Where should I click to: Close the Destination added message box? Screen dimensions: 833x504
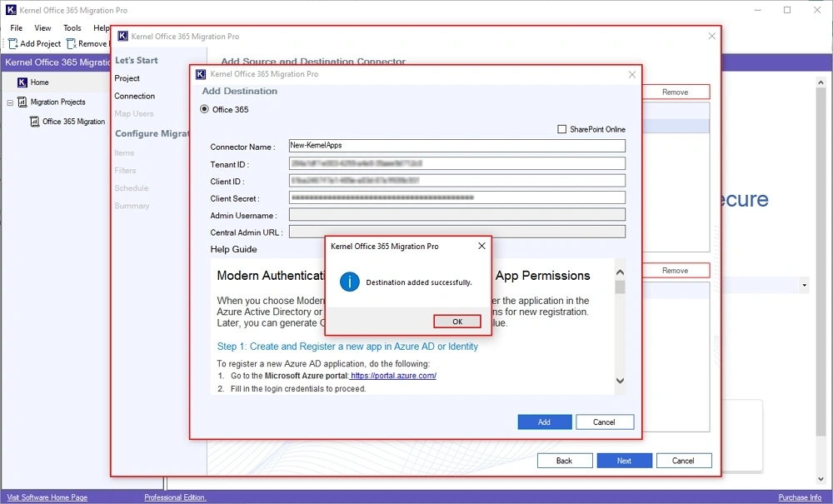[481, 247]
